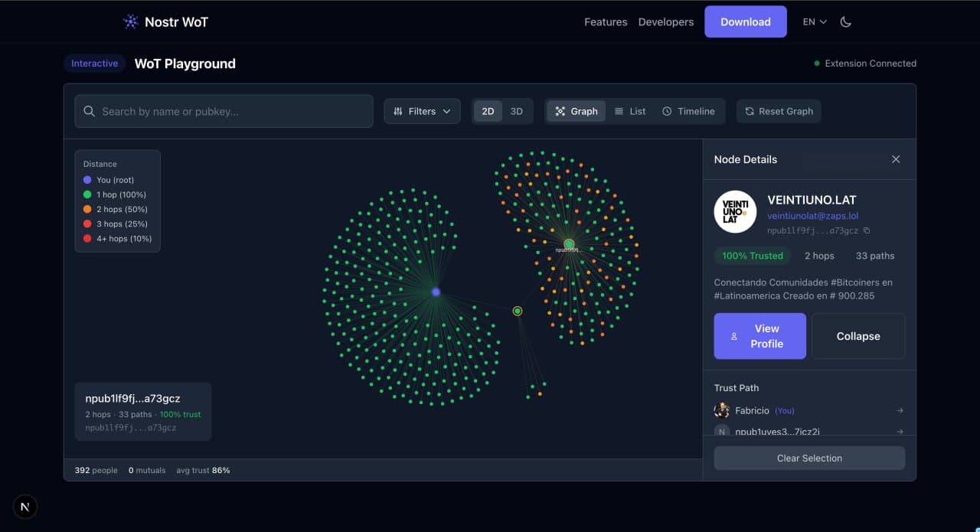Open the veintiunolat@zaps.lol link
The width and height of the screenshot is (980, 532).
(812, 216)
